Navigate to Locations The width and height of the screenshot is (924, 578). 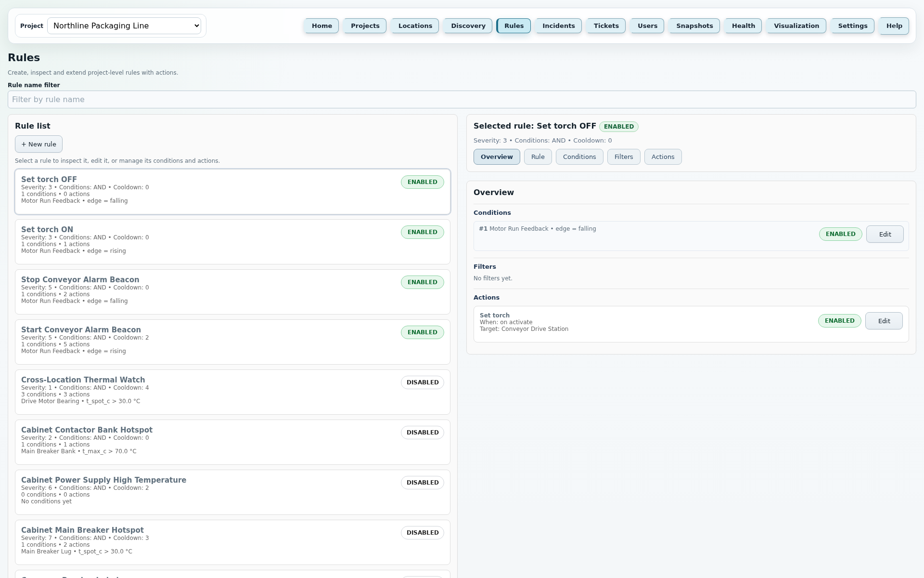coord(415,26)
